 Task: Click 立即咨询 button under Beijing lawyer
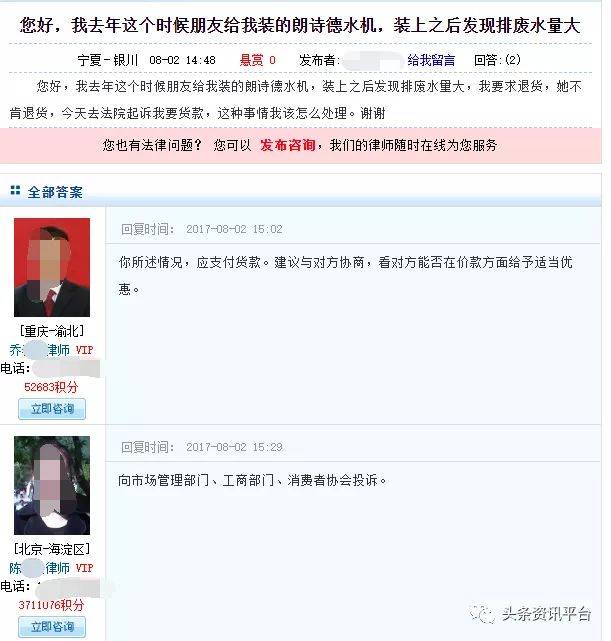click(x=52, y=627)
